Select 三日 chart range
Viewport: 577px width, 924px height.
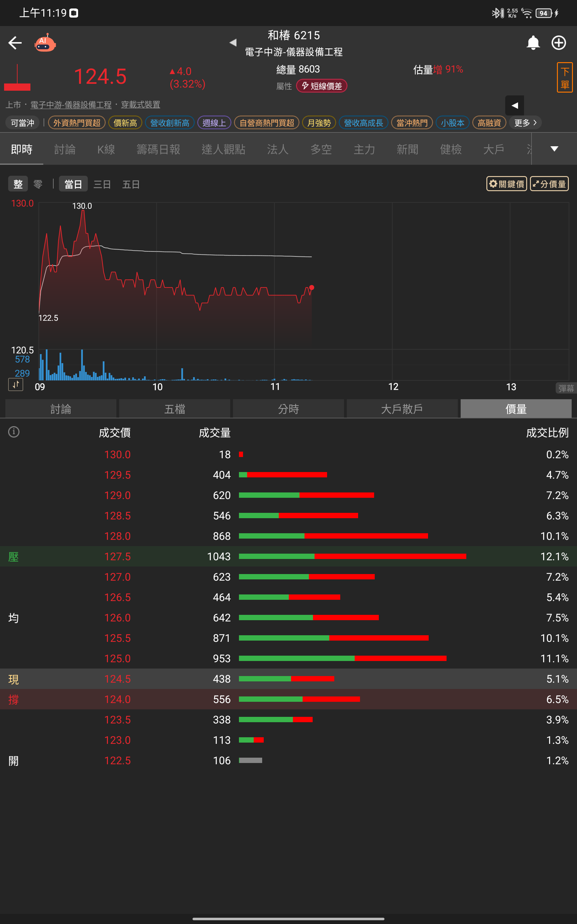[x=102, y=185]
